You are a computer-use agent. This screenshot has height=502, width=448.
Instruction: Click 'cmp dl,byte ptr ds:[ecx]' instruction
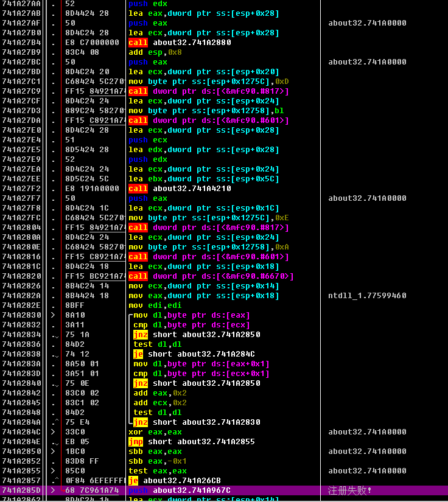[192, 325]
